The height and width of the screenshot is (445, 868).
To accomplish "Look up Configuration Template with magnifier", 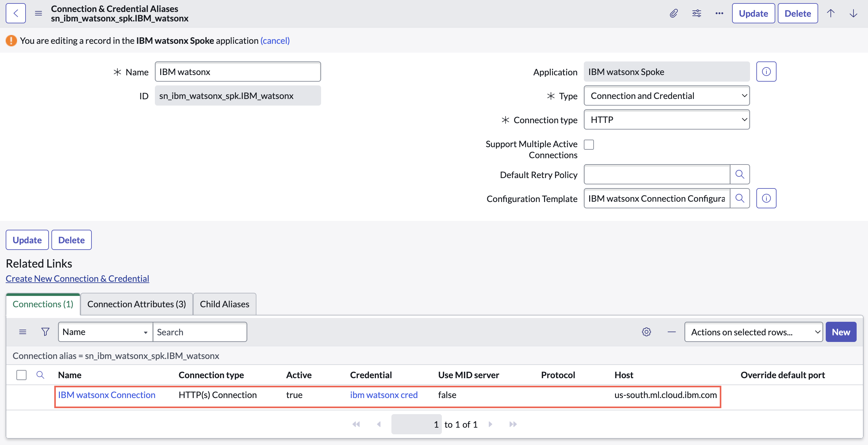I will pos(740,198).
